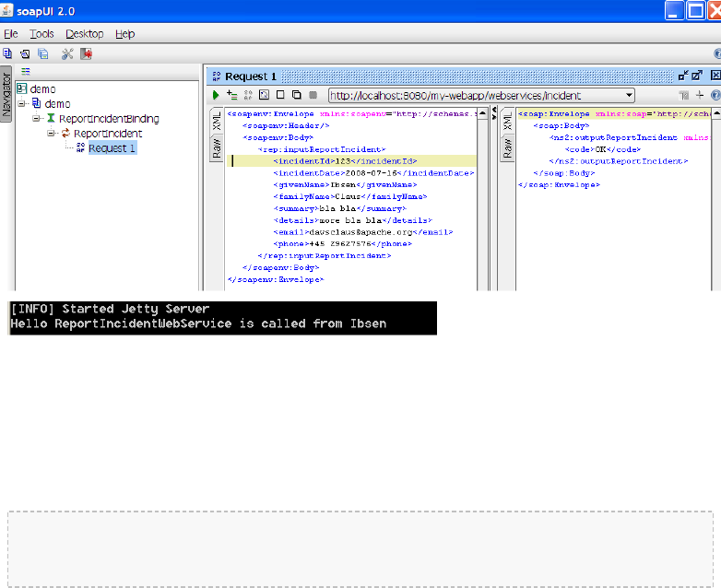Screen dimensions: 721x588
Task: Click the 'Started Jetty Server' console line
Action: (110, 309)
